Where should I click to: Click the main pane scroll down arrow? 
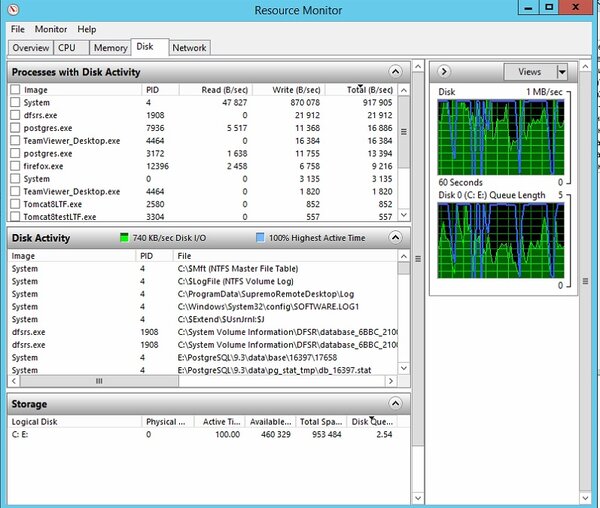click(x=418, y=498)
